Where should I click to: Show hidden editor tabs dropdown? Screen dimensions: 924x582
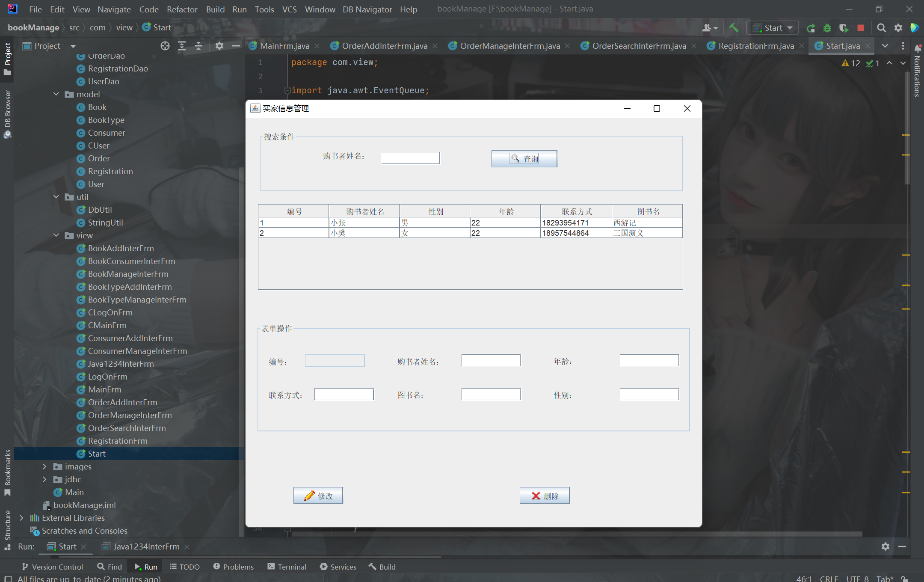tap(885, 46)
